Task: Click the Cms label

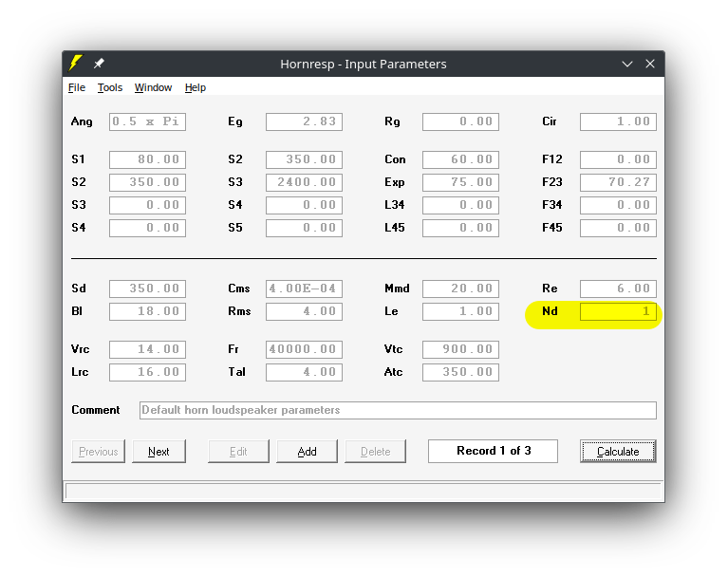Action: 239,288
